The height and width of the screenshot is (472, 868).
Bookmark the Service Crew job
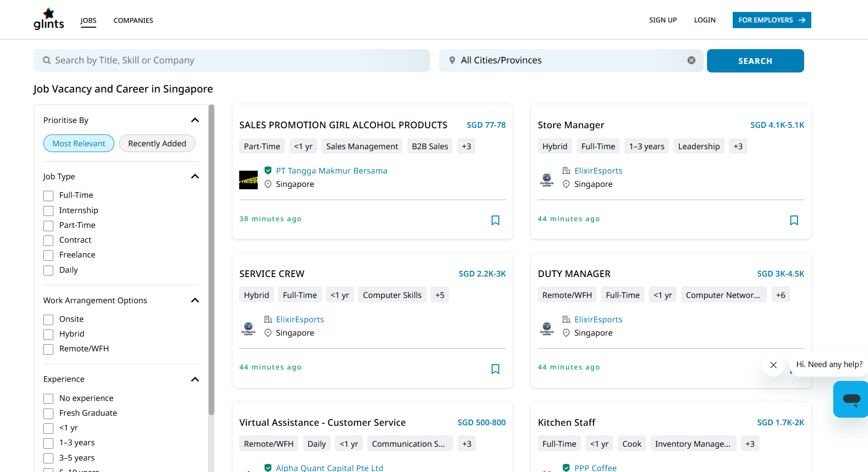pos(495,369)
